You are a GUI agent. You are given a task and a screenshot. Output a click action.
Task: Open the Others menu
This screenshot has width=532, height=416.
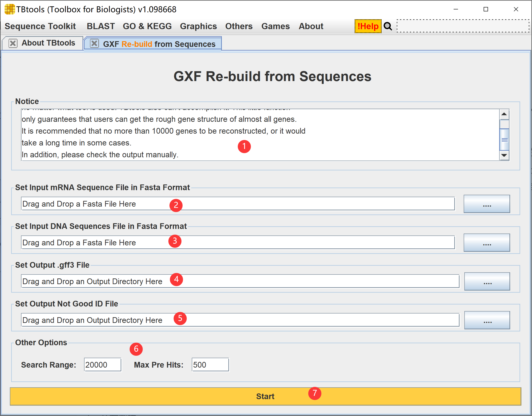[x=239, y=26]
